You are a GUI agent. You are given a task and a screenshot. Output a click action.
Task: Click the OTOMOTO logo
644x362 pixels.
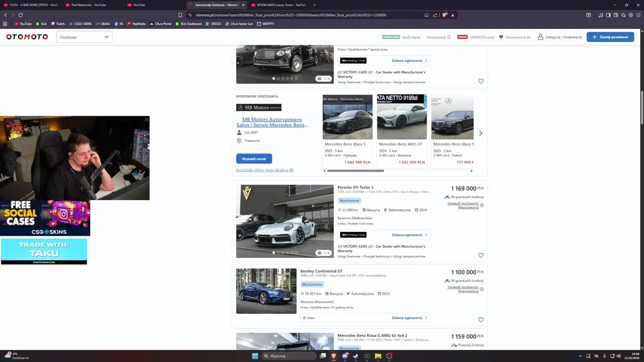coord(27,37)
